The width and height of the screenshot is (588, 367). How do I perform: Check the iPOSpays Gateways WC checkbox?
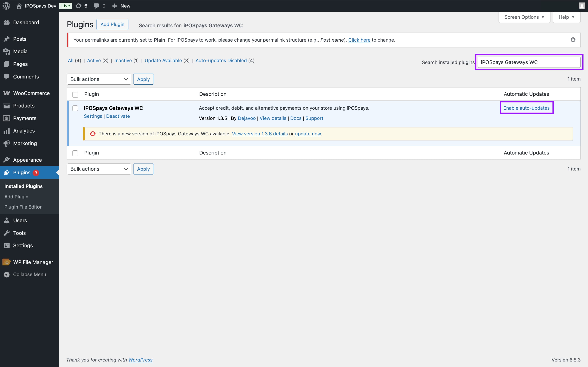pyautogui.click(x=75, y=108)
